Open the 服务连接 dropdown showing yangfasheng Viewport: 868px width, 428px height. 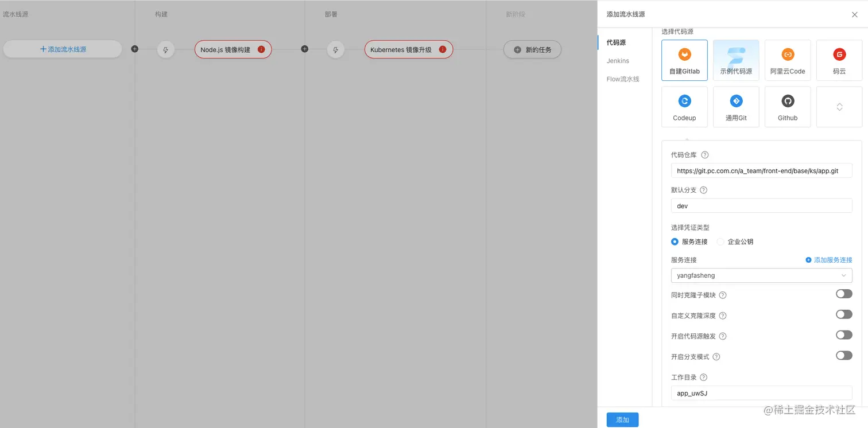click(761, 275)
